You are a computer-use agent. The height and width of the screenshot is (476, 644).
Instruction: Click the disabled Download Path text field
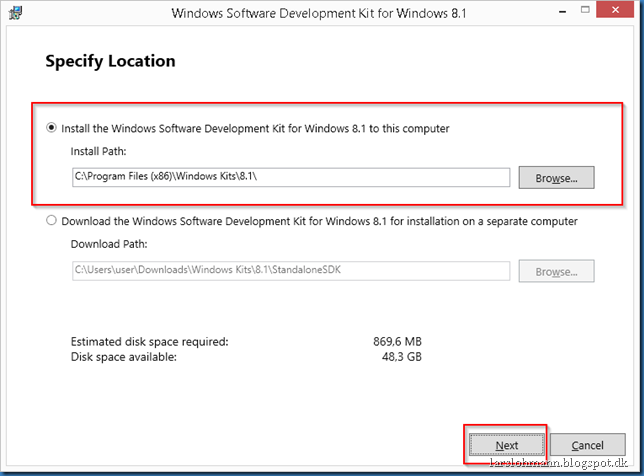(x=291, y=271)
